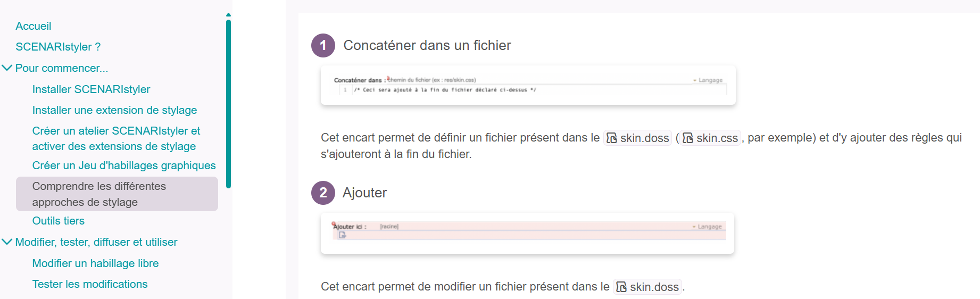Open 'Installer une extension de stylage'
The height and width of the screenshot is (299, 980).
coord(114,110)
